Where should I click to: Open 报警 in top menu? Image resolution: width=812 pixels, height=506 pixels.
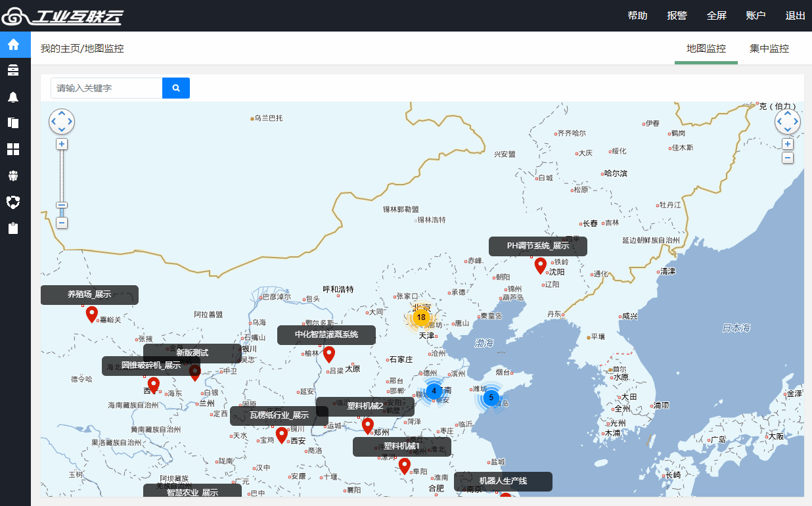click(677, 16)
